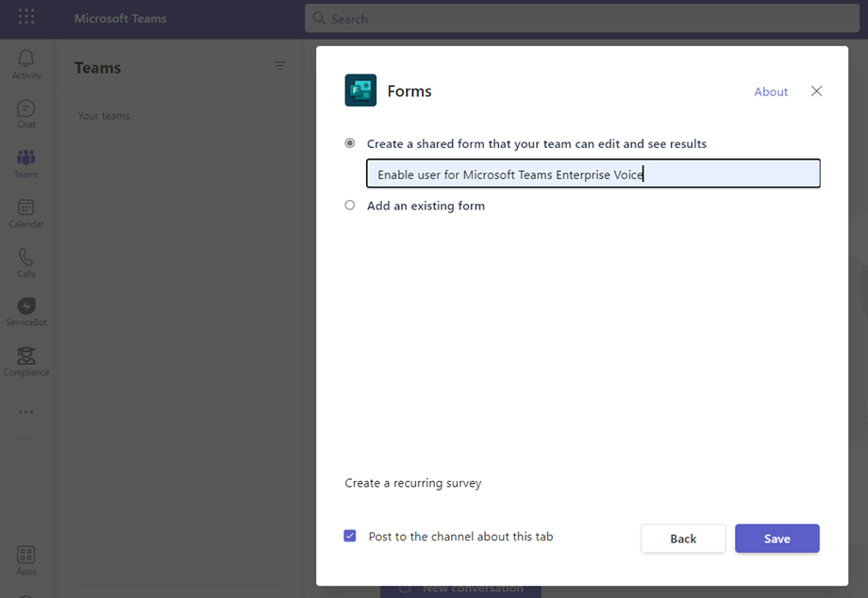868x598 pixels.
Task: Click the form name text field
Action: (x=593, y=174)
